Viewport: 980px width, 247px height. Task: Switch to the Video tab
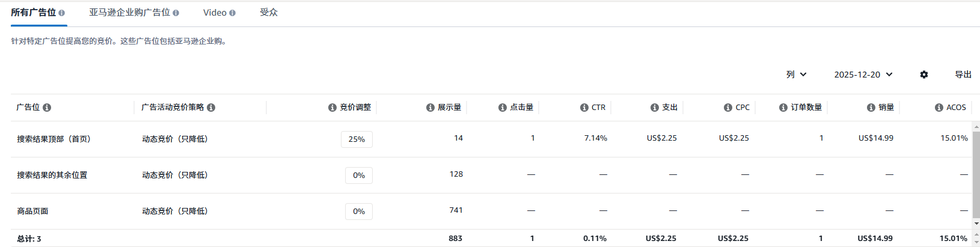coord(215,13)
